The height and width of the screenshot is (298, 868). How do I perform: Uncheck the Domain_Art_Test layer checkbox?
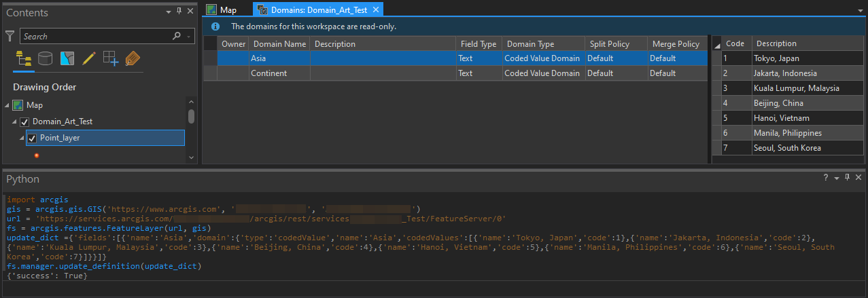(x=25, y=122)
